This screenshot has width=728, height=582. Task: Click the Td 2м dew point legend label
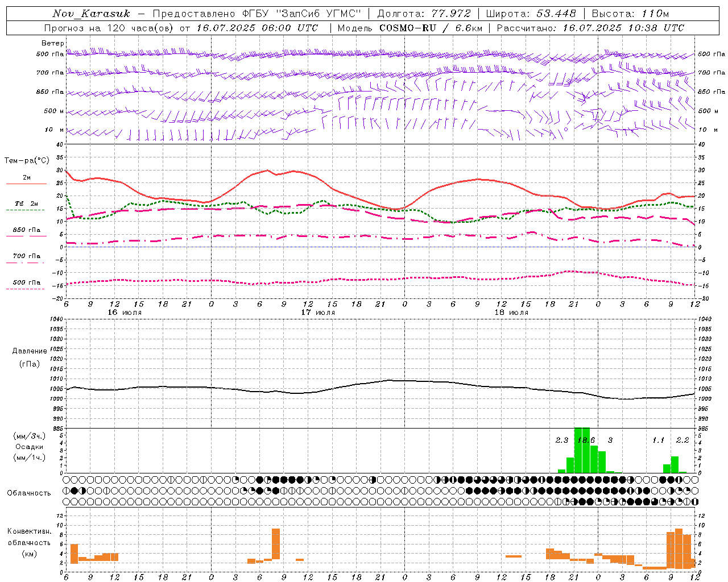pyautogui.click(x=27, y=203)
